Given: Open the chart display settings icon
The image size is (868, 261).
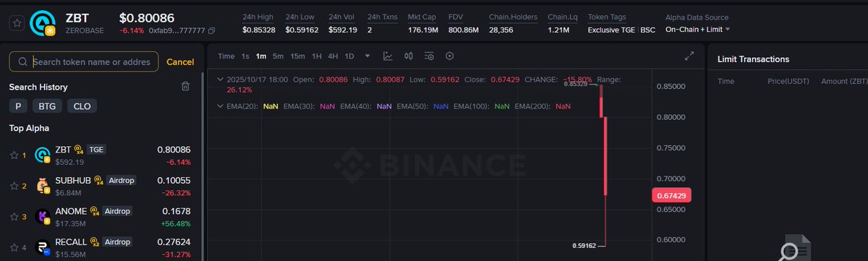Looking at the screenshot, I should (429, 56).
